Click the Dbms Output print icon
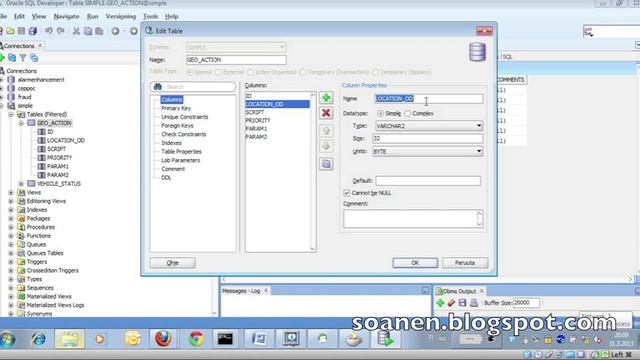This screenshot has width=640, height=360. 474,303
